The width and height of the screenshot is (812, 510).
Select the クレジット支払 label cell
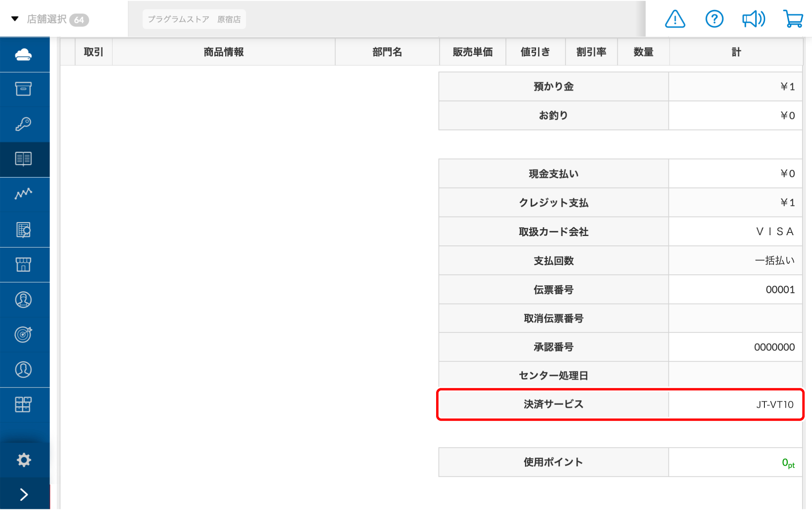pos(553,203)
